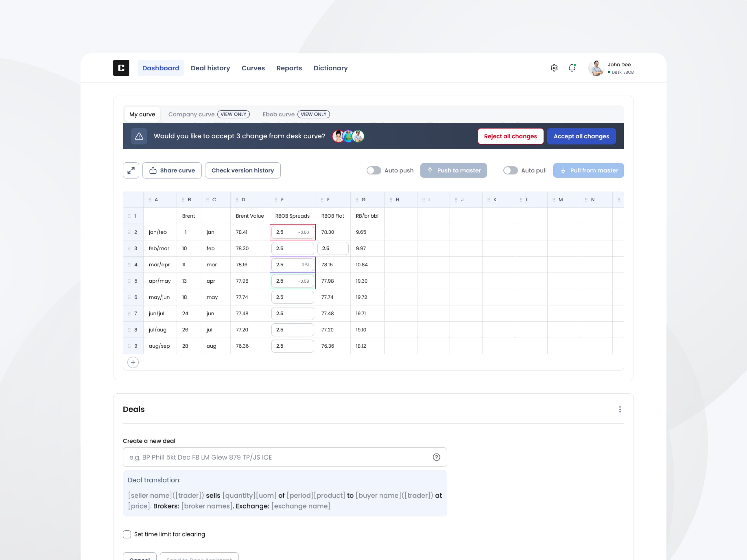Expand curve table to fullscreen
Screen dimensions: 747x560
tap(131, 170)
